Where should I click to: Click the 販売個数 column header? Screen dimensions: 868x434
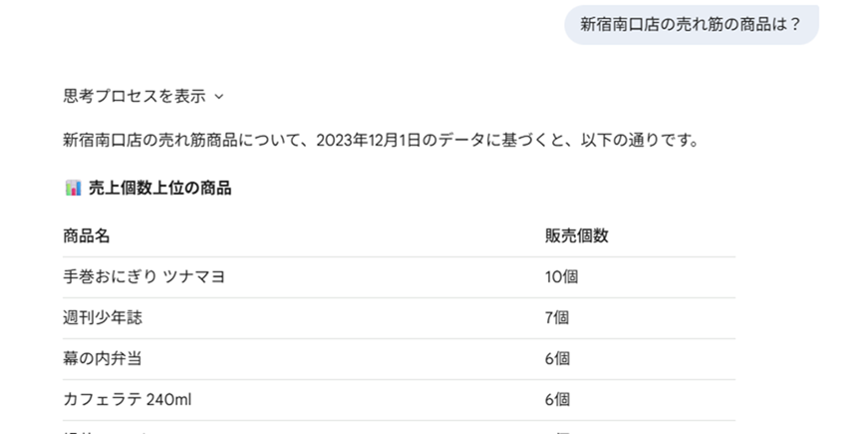pos(576,236)
